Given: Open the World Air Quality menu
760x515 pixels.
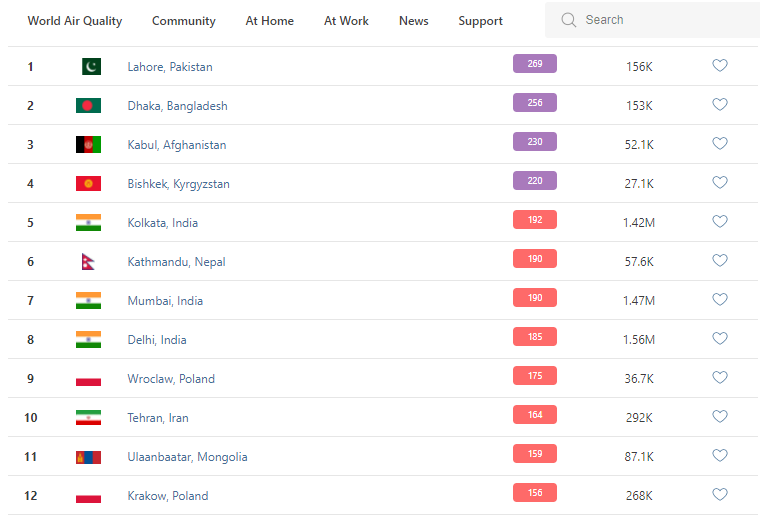Looking at the screenshot, I should pos(75,21).
